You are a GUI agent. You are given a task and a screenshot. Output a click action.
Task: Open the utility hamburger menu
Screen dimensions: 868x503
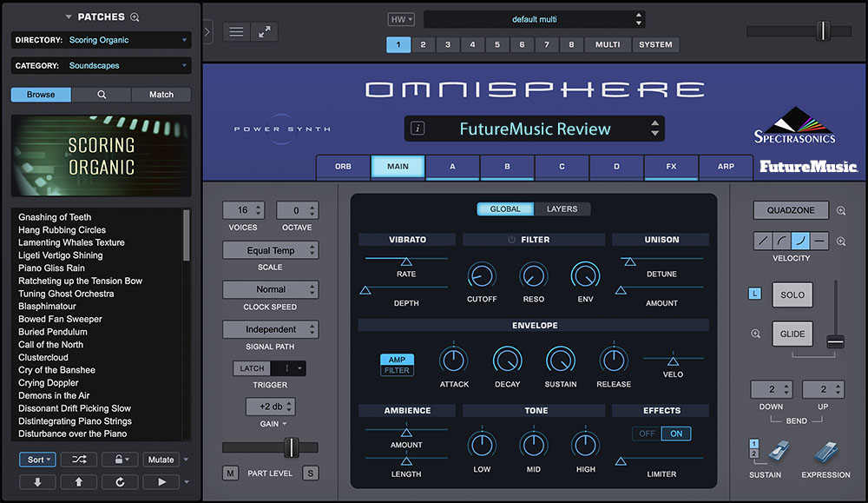[x=236, y=32]
